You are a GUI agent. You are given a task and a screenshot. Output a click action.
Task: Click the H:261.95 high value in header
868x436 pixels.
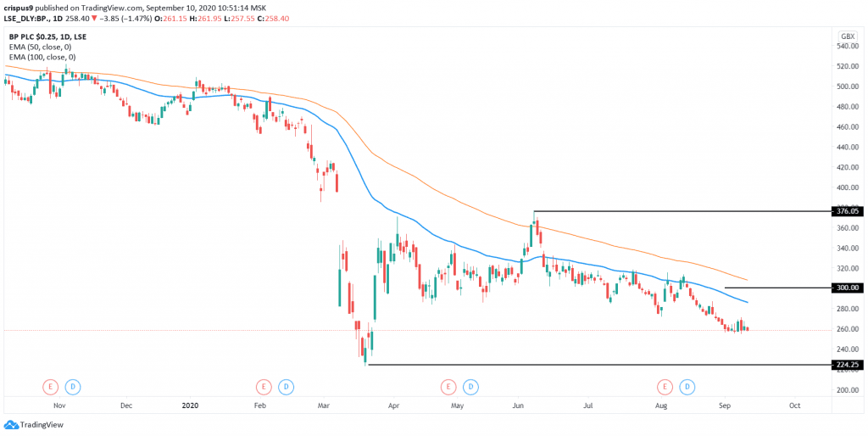coord(205,19)
